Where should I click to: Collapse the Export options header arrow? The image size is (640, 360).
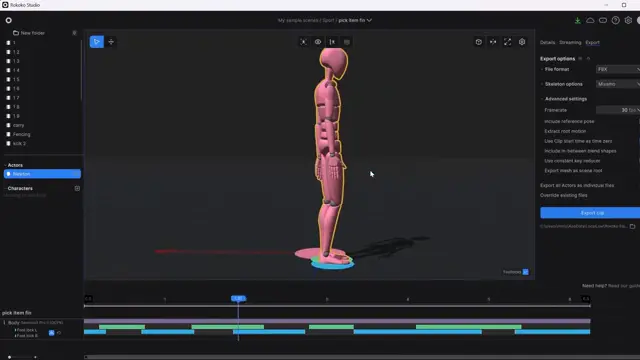coord(588,59)
